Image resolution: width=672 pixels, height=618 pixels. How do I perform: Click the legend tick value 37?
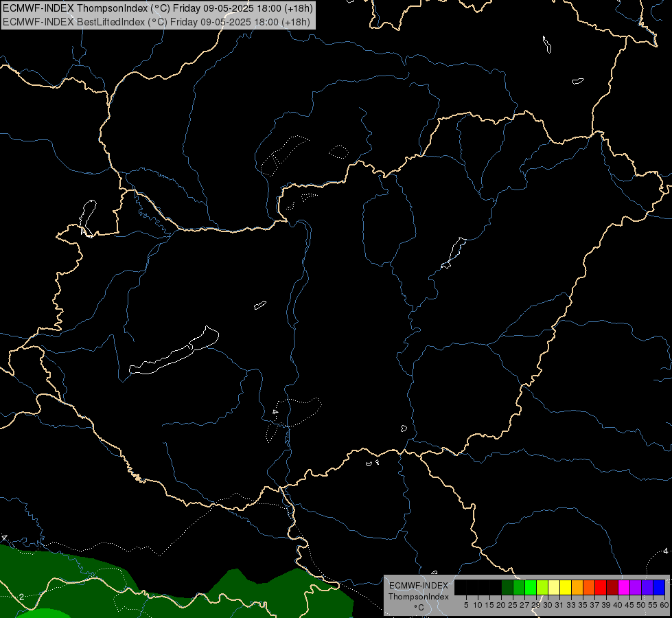594,605
